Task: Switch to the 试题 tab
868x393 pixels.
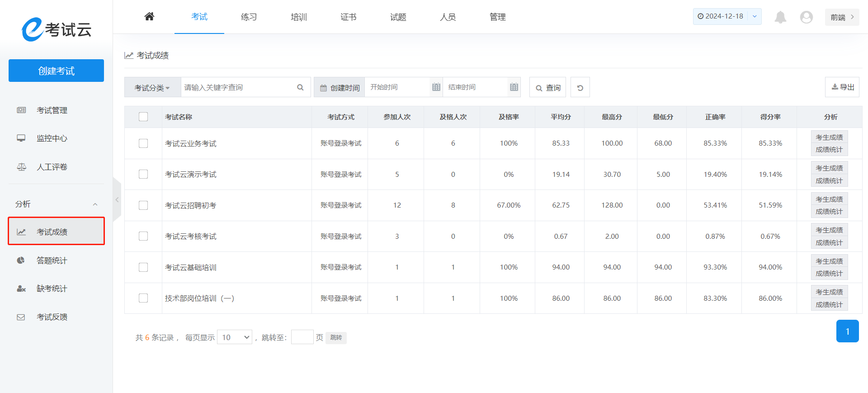Action: point(398,17)
